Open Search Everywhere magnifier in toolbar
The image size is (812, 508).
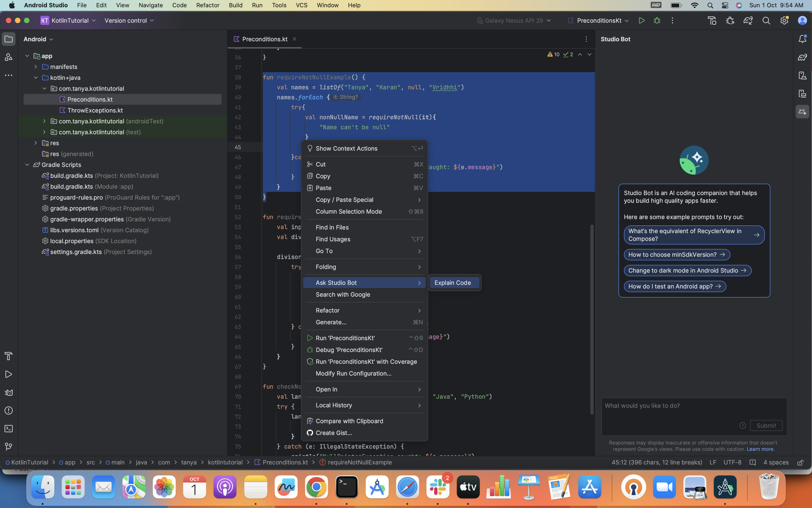point(766,20)
